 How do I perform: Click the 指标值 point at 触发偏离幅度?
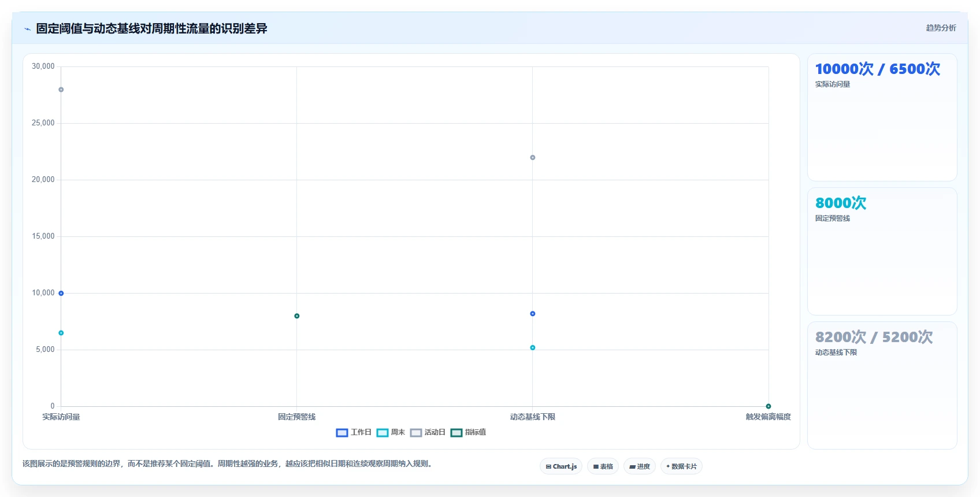coord(769,406)
